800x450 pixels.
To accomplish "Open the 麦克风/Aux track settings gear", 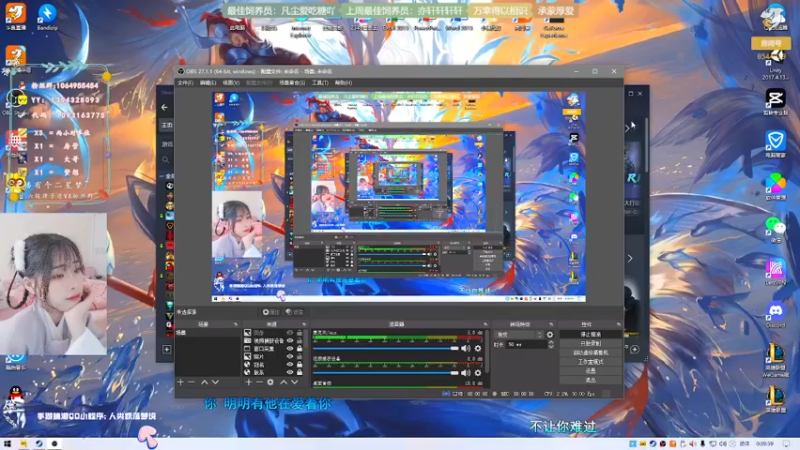I will [478, 348].
